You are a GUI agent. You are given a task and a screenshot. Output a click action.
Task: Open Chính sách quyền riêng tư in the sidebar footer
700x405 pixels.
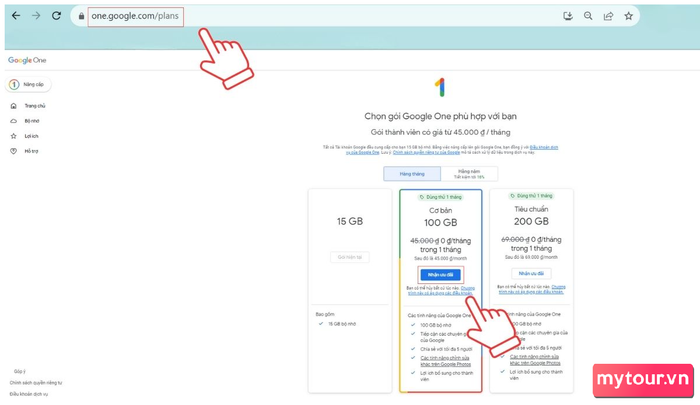pos(36,383)
